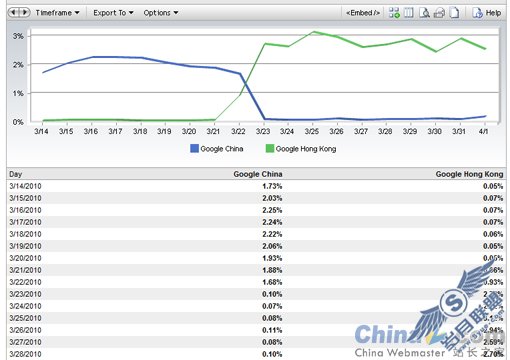
Task: Open the print preview magnifier icon
Action: click(424, 13)
